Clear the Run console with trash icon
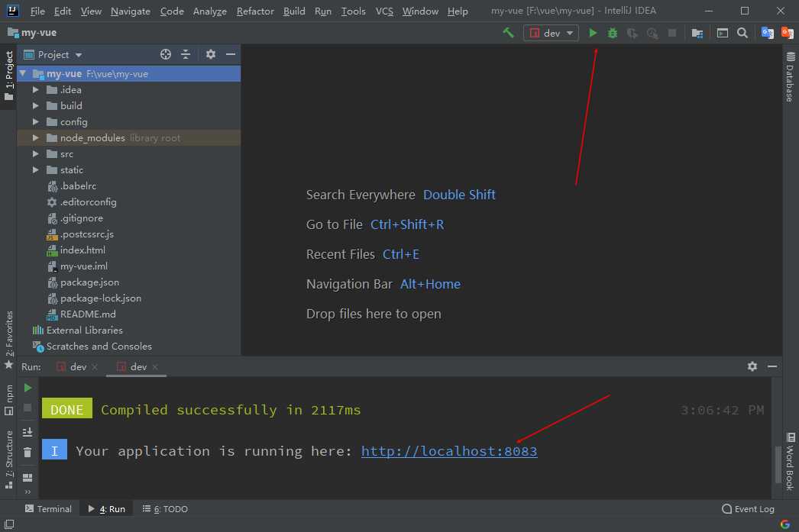 point(27,452)
